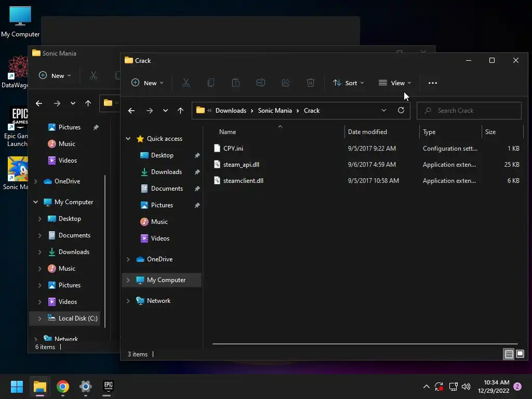Expand Network in the Crack sidebar
This screenshot has height=399, width=532.
pos(128,301)
